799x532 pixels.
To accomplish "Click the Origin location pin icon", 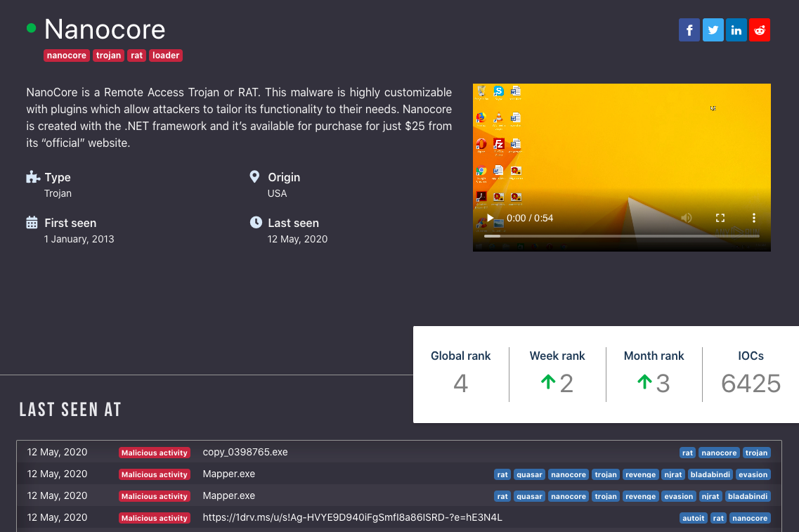I will (255, 177).
